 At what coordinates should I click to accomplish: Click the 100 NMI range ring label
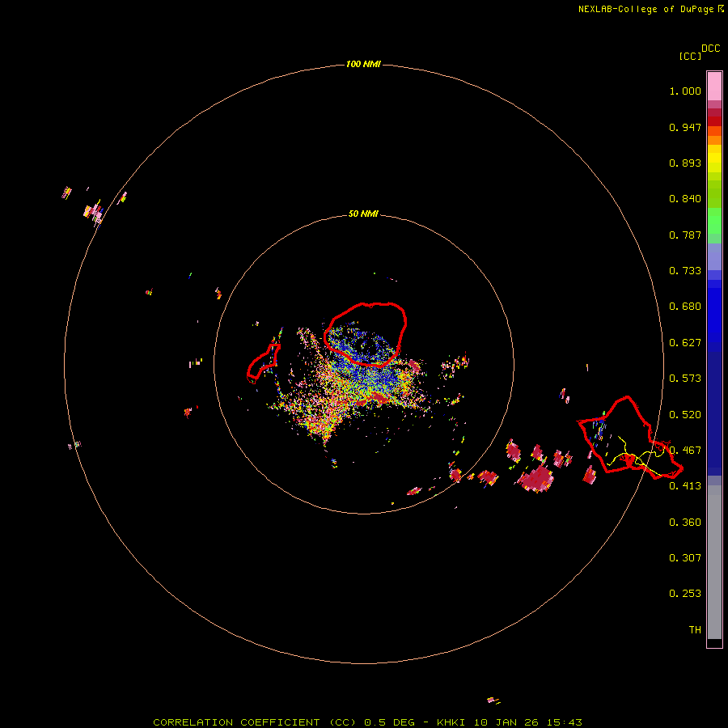coord(363,64)
